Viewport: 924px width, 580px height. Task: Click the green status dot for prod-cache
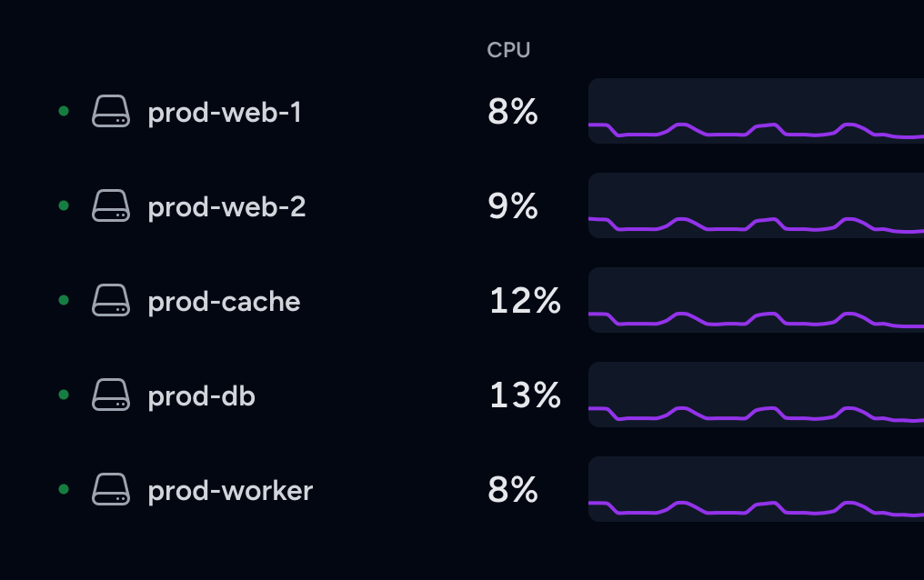64,300
